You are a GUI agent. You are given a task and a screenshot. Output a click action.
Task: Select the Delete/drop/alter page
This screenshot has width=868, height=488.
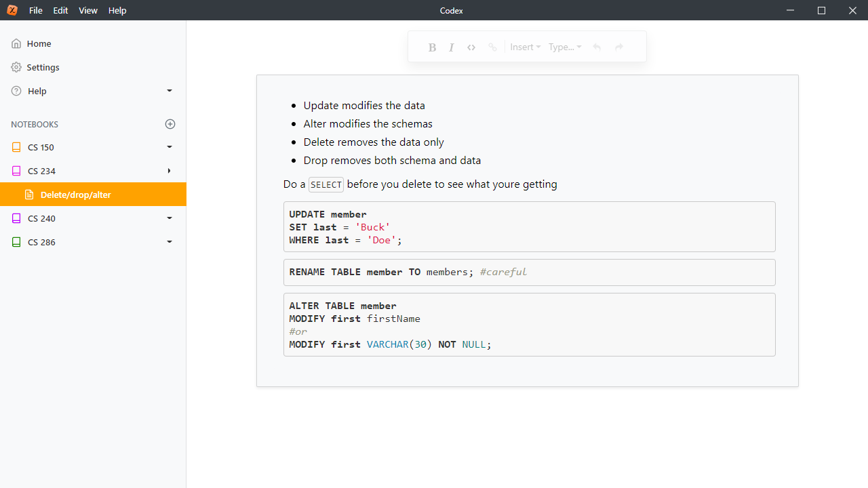(75, 195)
